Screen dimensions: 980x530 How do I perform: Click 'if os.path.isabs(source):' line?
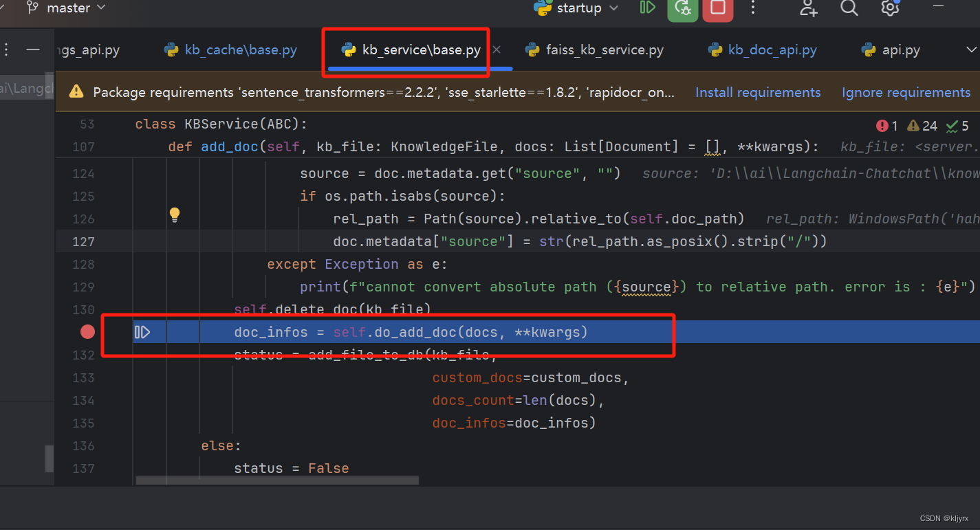[402, 196]
